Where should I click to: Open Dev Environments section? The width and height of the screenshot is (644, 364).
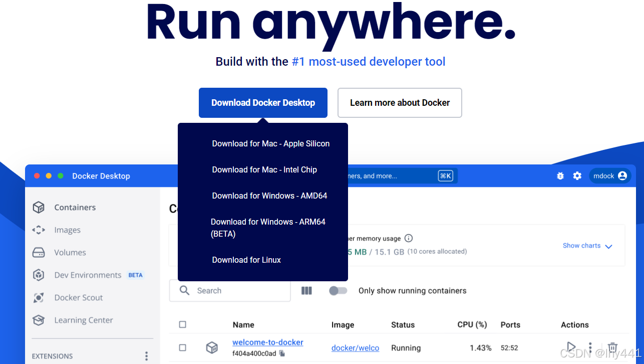88,275
